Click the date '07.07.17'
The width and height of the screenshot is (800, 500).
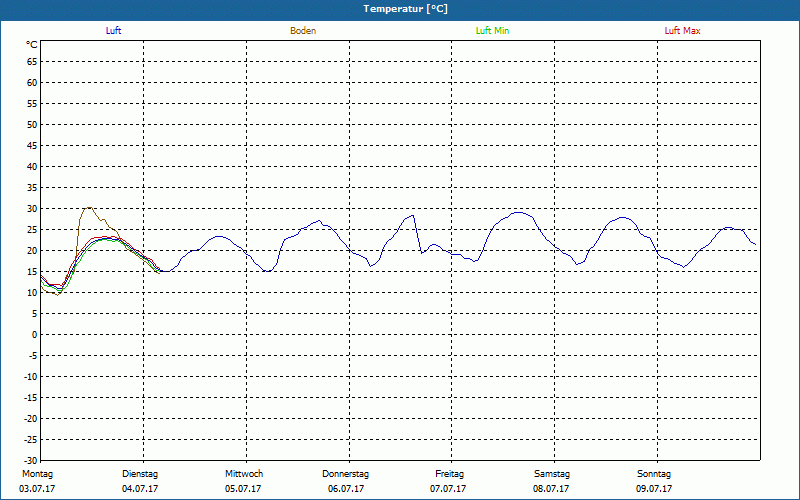(x=448, y=489)
